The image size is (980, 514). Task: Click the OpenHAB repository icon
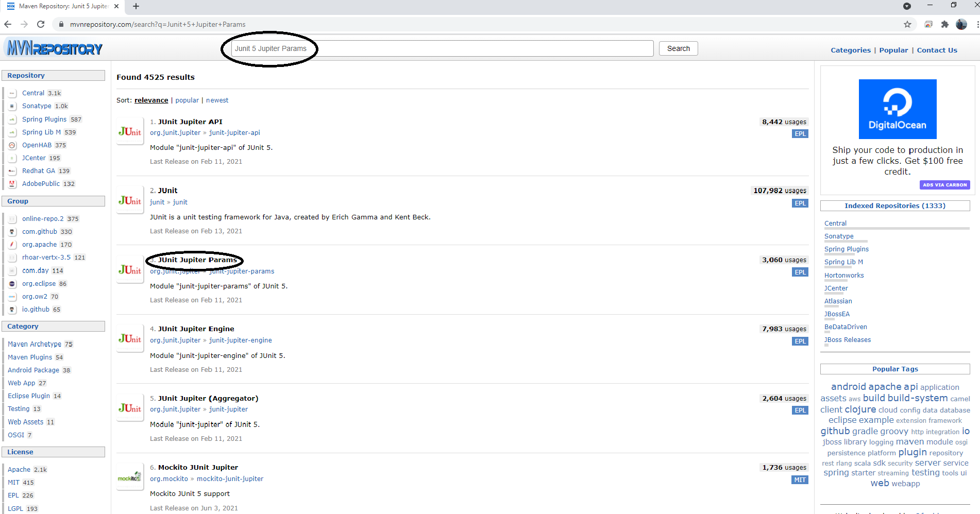(13, 145)
